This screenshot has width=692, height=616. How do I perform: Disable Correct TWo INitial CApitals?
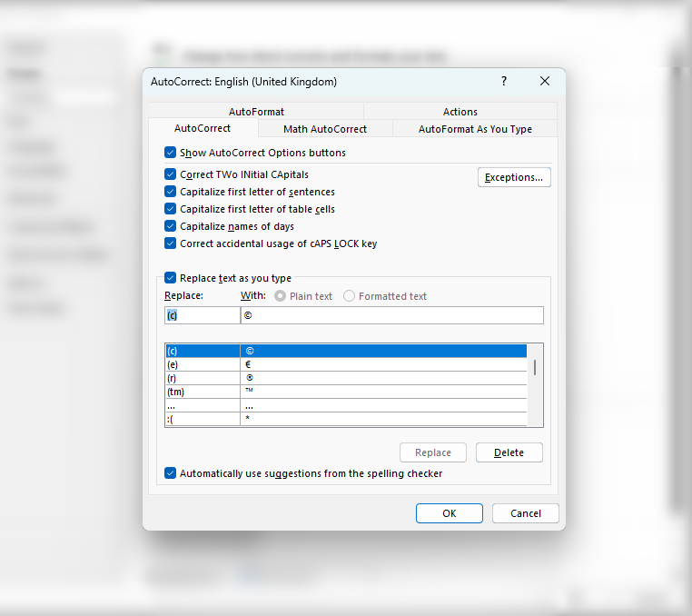(170, 174)
